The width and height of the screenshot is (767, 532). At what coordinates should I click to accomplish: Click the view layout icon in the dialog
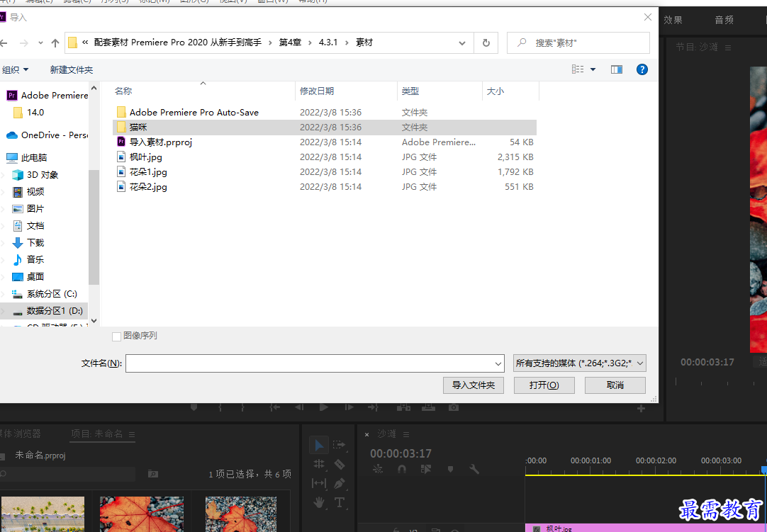(578, 69)
